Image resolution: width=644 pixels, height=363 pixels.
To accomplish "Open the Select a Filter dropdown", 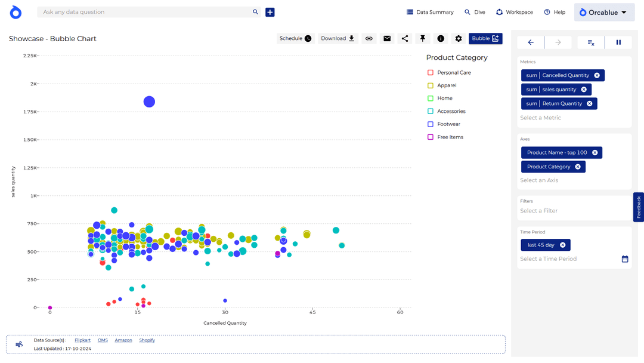I will point(574,211).
